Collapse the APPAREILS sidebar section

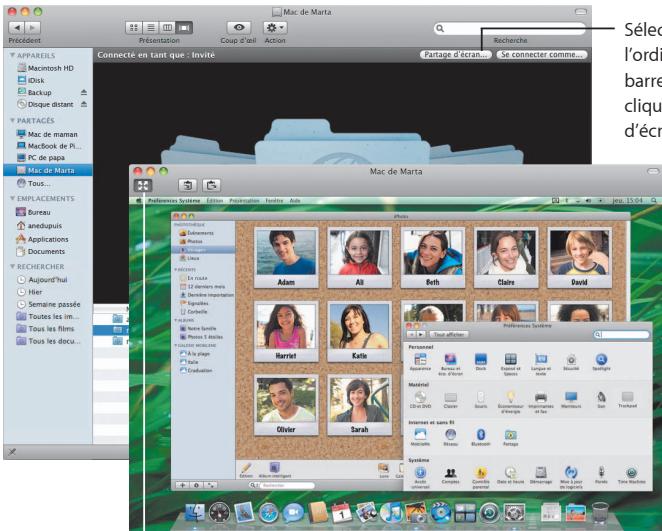click(12, 55)
